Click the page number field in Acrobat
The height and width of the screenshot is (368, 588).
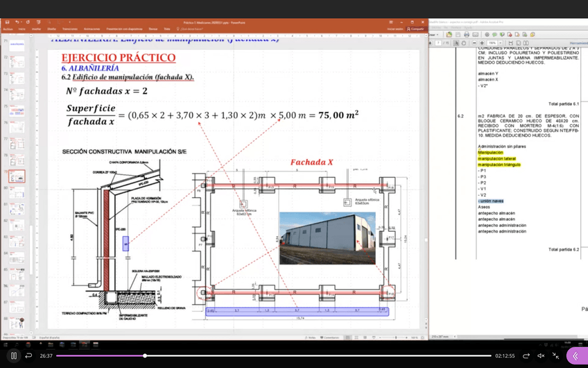pyautogui.click(x=439, y=43)
